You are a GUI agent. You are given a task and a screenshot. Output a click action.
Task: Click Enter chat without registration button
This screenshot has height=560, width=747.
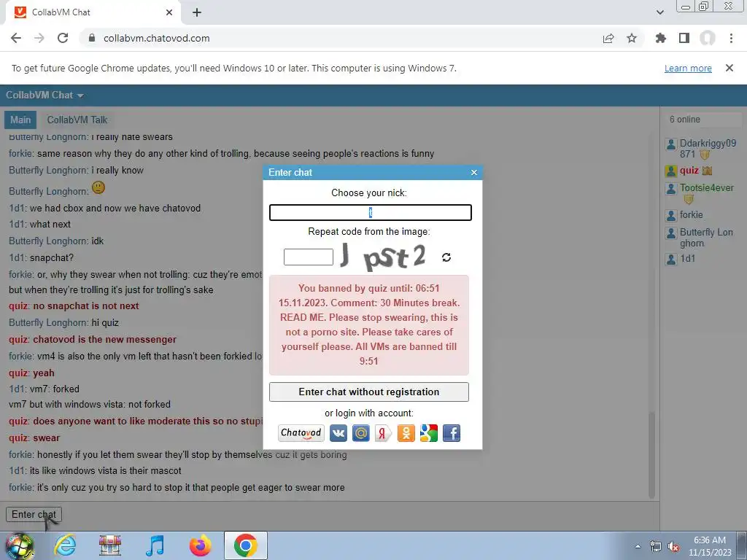368,392
